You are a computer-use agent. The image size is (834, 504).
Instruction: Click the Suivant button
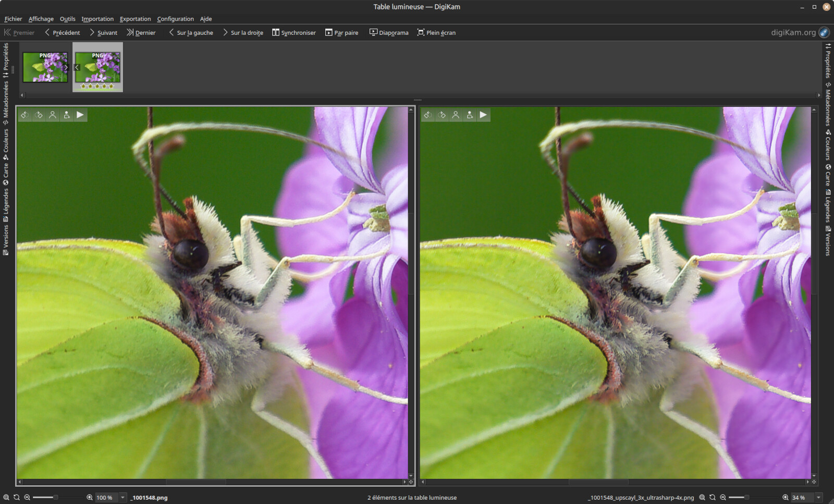click(x=103, y=32)
